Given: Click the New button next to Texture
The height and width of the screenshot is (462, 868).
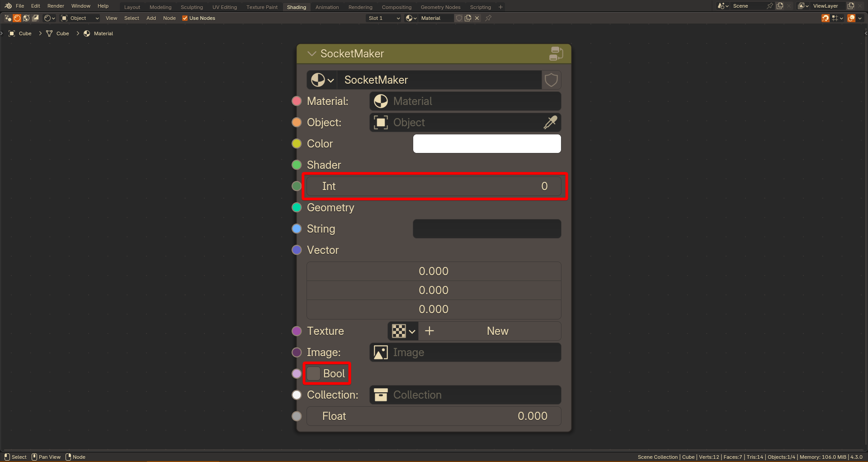Looking at the screenshot, I should (497, 331).
